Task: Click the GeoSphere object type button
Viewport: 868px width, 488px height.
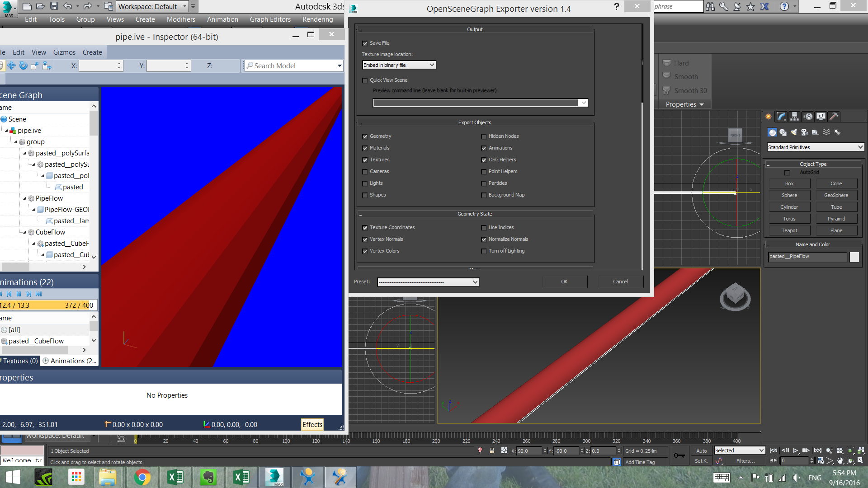Action: tap(836, 195)
